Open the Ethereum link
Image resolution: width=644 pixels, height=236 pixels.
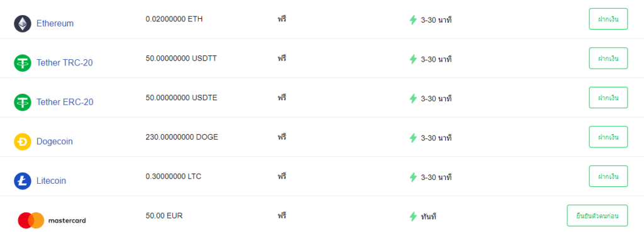(x=55, y=23)
